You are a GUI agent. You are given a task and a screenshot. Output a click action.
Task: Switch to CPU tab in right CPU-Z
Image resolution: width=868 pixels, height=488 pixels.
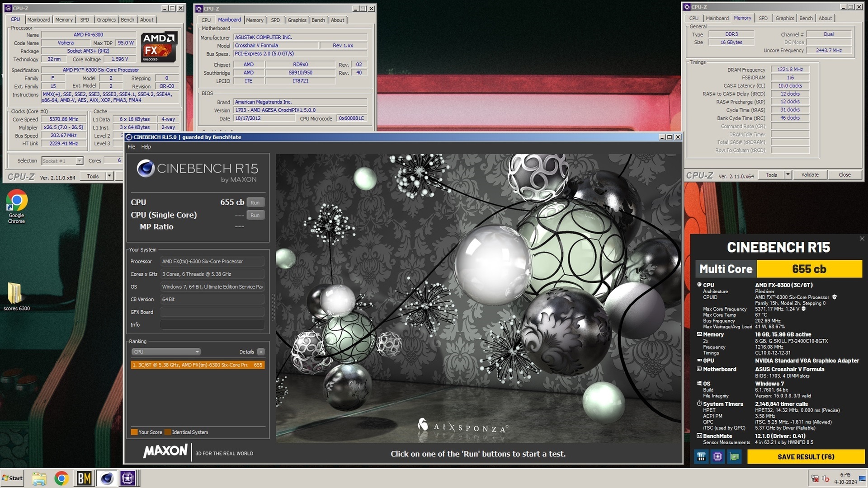[x=694, y=18]
